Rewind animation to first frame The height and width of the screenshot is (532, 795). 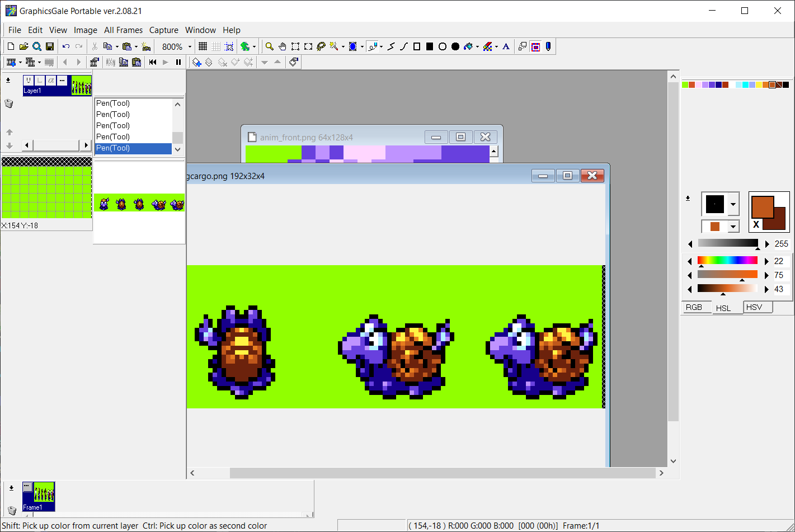click(153, 62)
